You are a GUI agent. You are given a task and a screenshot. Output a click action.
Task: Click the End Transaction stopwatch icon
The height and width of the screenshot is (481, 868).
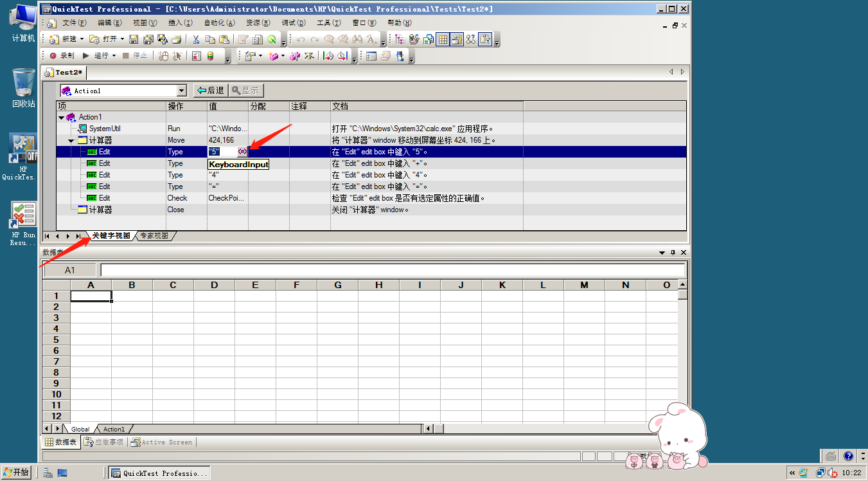coord(342,56)
